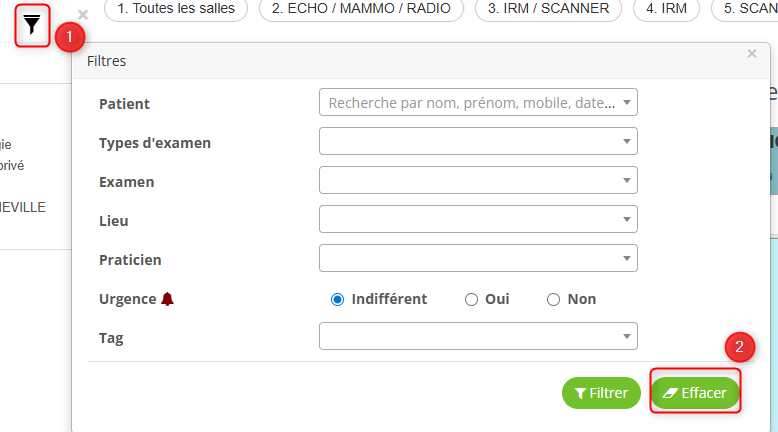Select the Indifférent urgency option

click(x=338, y=299)
